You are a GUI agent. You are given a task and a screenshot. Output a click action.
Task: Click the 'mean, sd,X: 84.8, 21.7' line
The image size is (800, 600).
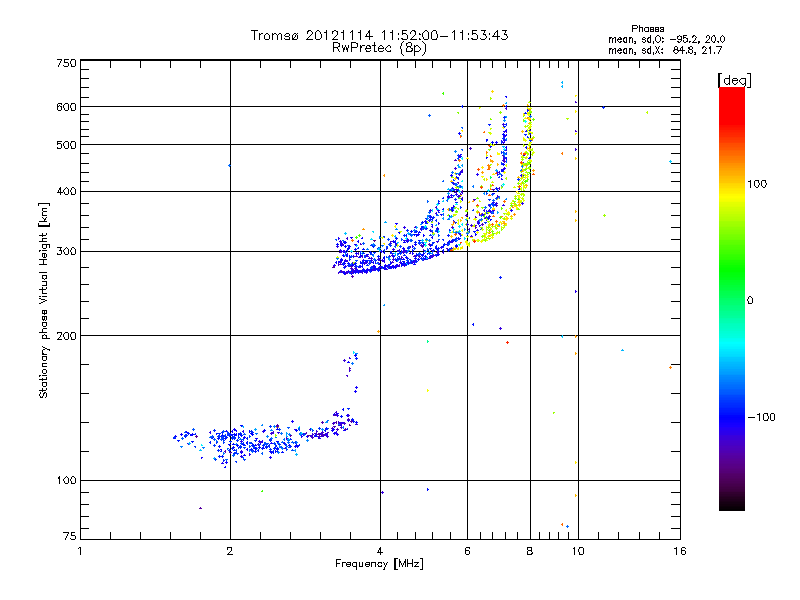tap(665, 50)
